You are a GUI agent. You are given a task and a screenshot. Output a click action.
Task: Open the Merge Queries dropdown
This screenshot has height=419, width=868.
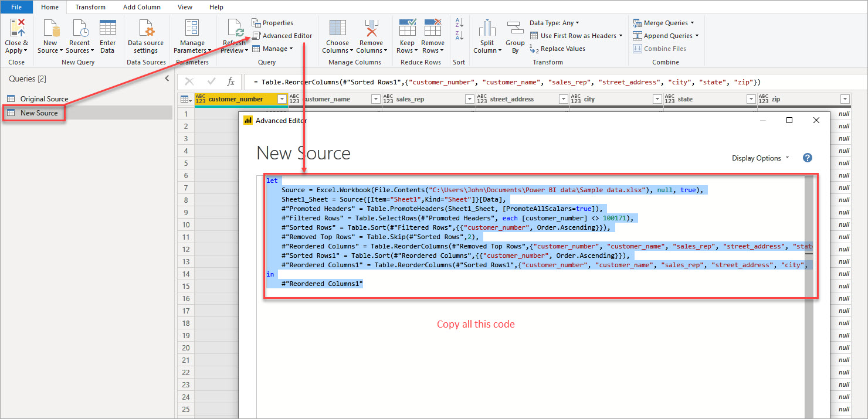pyautogui.click(x=663, y=23)
